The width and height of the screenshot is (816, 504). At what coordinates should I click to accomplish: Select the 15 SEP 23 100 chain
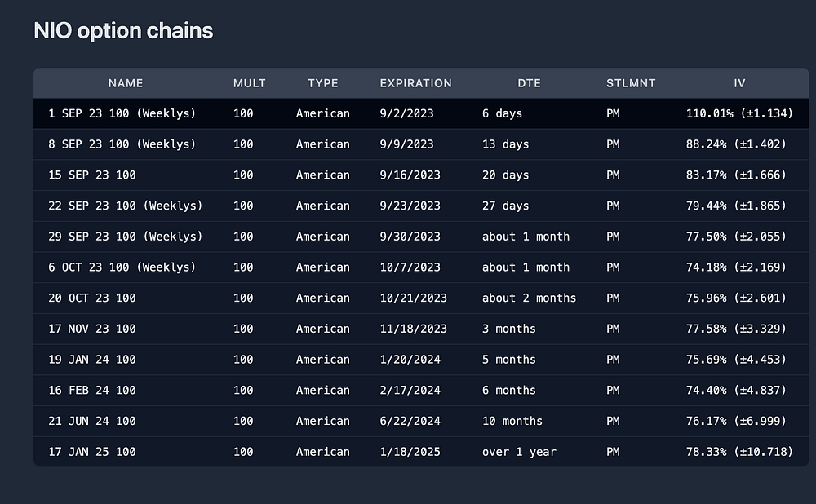(92, 175)
